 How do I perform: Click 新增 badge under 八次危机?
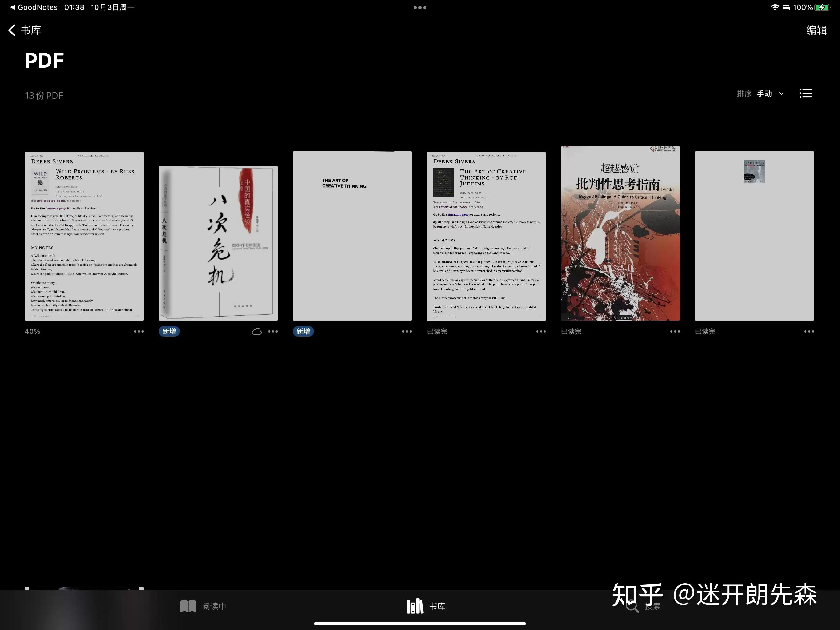coord(169,331)
